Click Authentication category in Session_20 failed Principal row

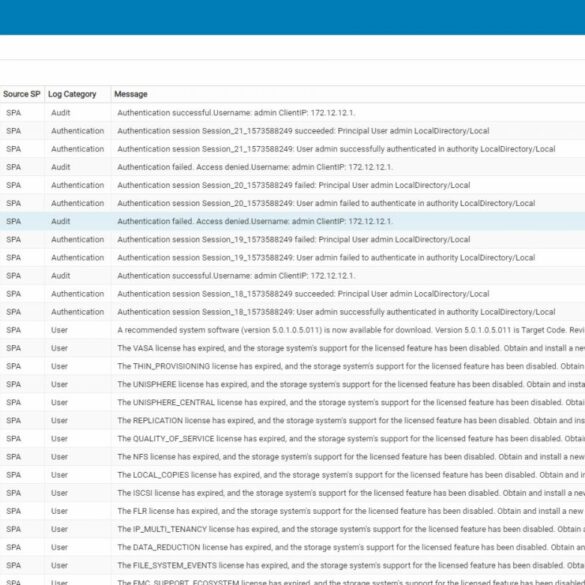78,185
